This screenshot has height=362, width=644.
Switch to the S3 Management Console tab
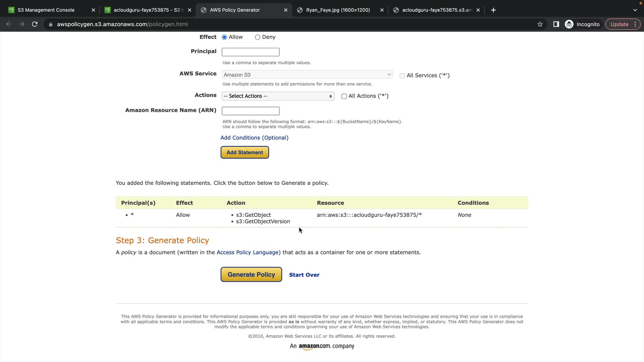[46, 10]
